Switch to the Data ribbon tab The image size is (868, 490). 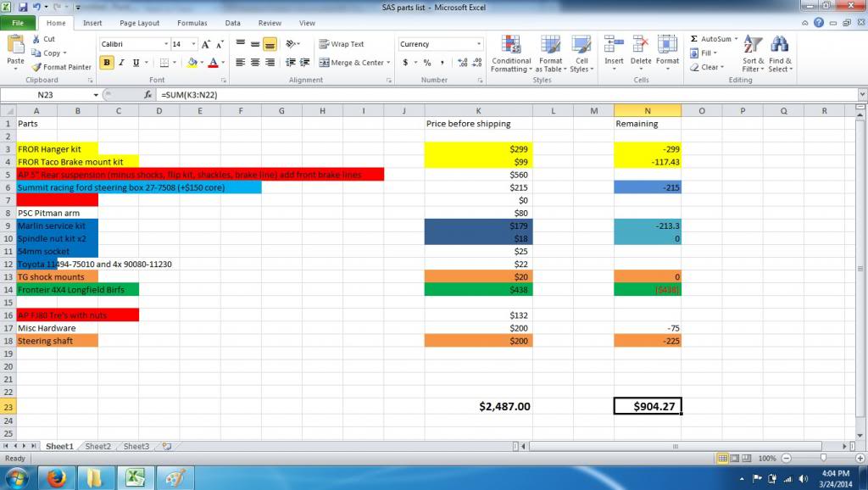[232, 23]
